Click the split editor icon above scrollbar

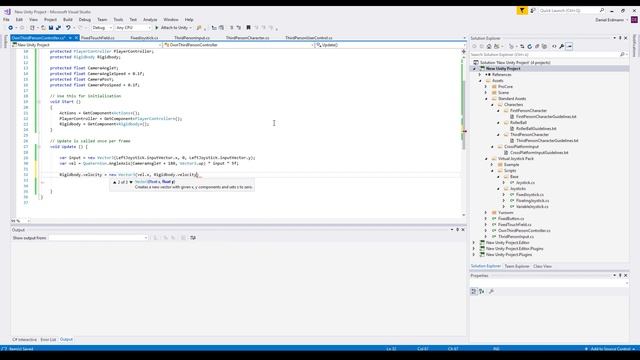[x=463, y=51]
